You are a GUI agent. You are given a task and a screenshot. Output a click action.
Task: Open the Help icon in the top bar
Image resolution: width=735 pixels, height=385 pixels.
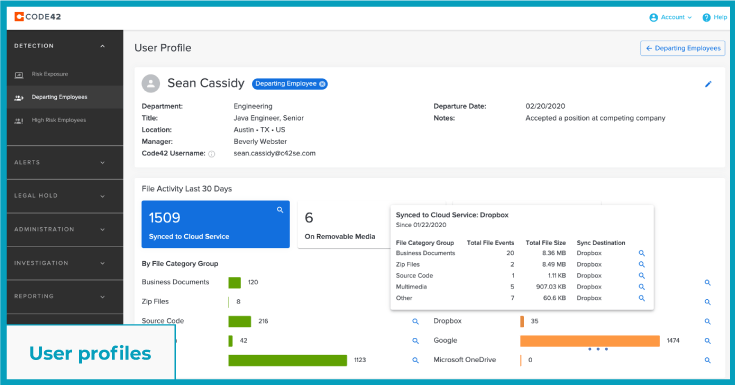(706, 17)
